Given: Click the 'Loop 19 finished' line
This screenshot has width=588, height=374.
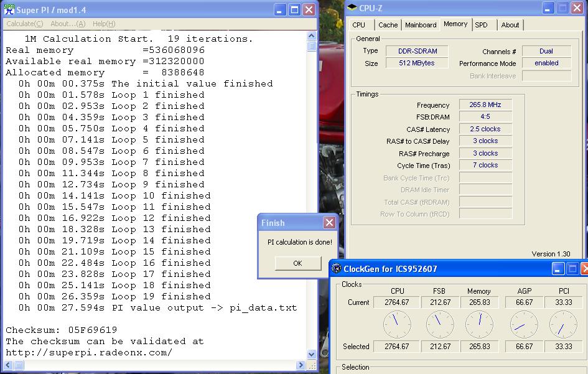Looking at the screenshot, I should pos(114,296).
